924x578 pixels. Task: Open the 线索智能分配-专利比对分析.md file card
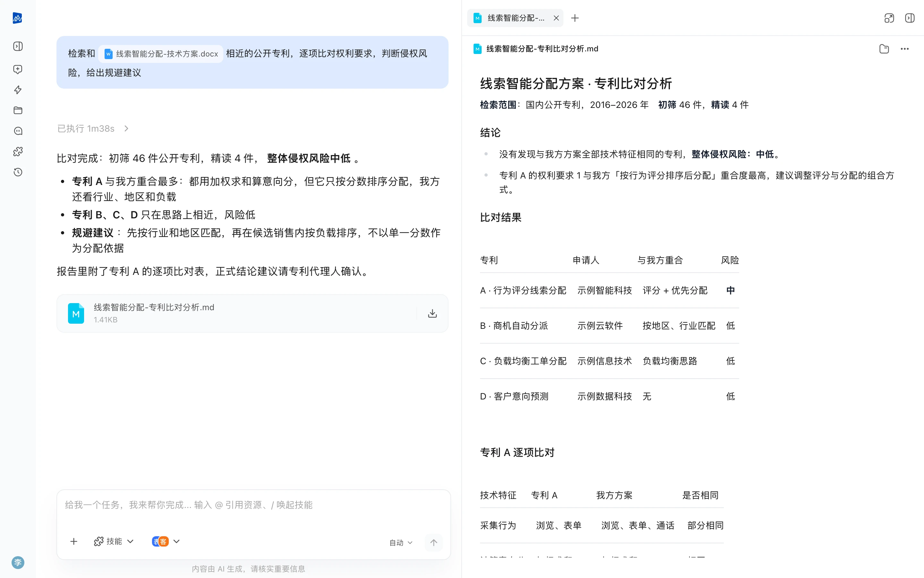(252, 313)
